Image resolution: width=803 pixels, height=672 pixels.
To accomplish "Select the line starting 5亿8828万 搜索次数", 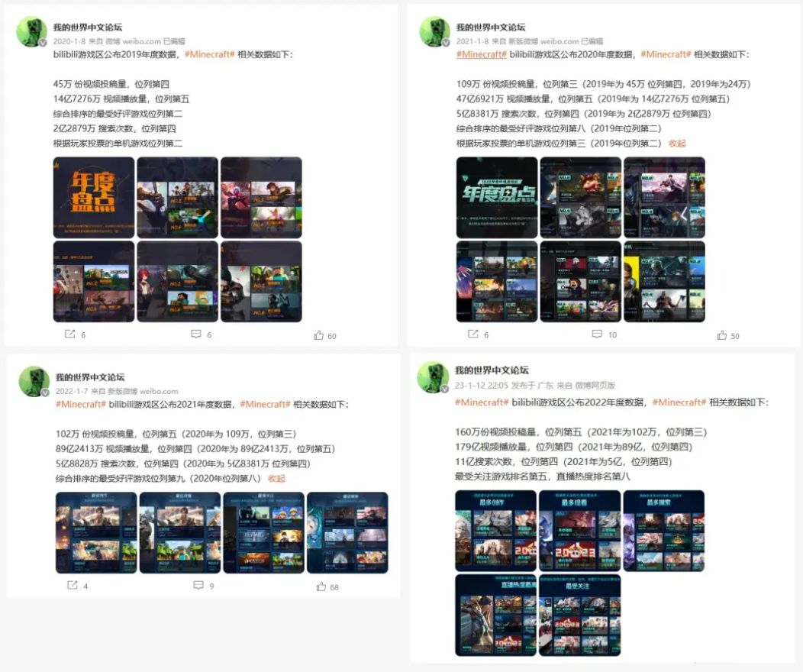I will click(183, 464).
